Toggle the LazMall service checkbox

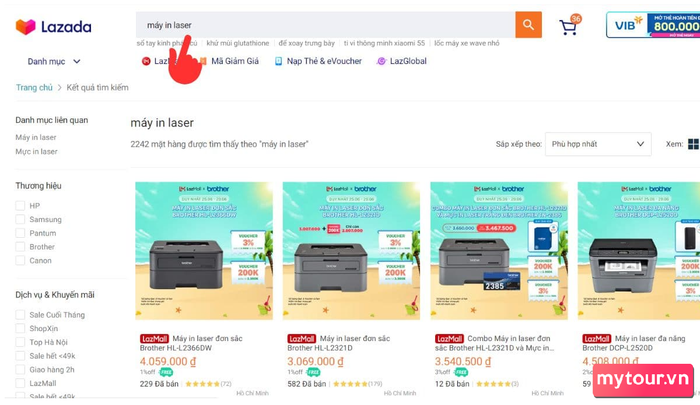[x=20, y=383]
